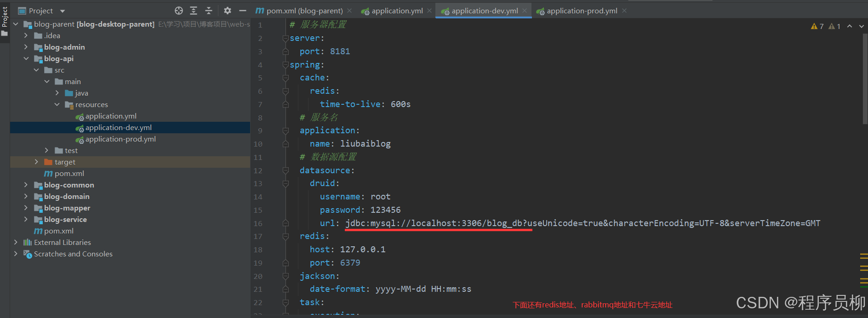
Task: Expand the blog-domain module
Action: point(26,196)
